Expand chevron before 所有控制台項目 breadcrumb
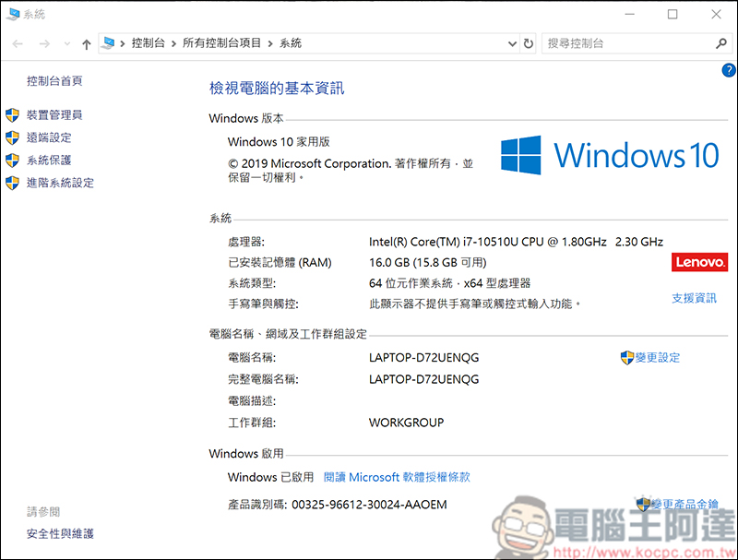The width and height of the screenshot is (738, 560). (173, 43)
